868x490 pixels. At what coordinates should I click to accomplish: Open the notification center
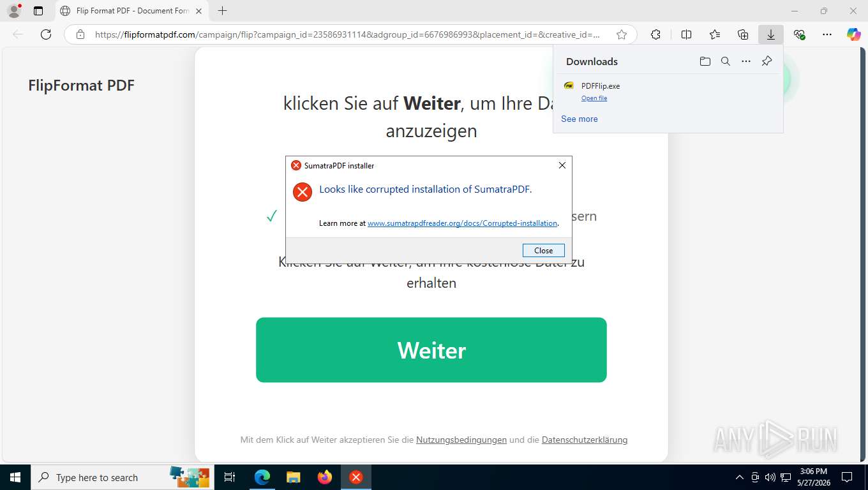point(847,477)
